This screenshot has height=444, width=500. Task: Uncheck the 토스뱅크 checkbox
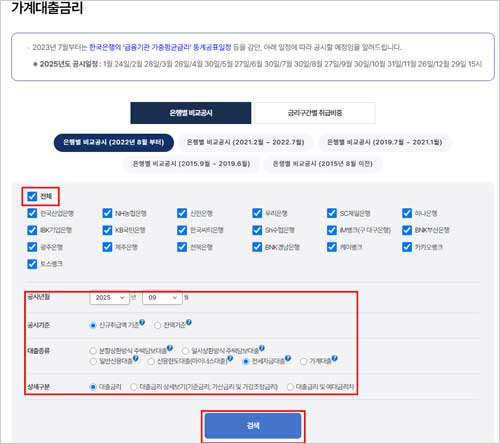32,264
